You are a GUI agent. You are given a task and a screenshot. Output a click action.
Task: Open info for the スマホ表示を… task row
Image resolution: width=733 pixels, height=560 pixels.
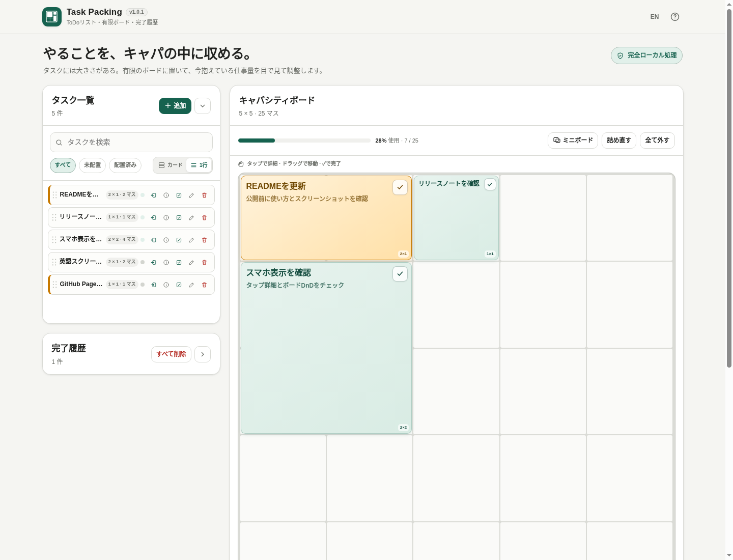(x=166, y=240)
